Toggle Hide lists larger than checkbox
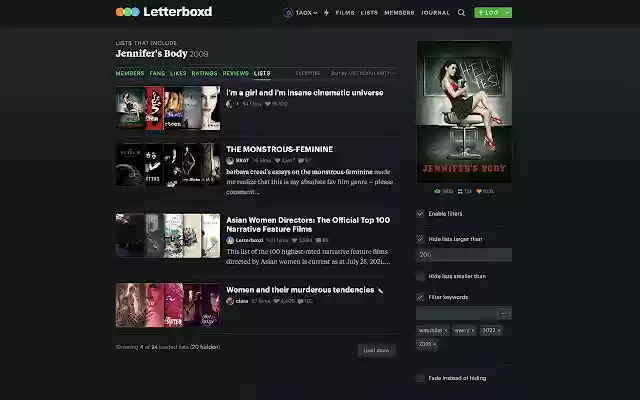The width and height of the screenshot is (640, 400). click(x=420, y=239)
